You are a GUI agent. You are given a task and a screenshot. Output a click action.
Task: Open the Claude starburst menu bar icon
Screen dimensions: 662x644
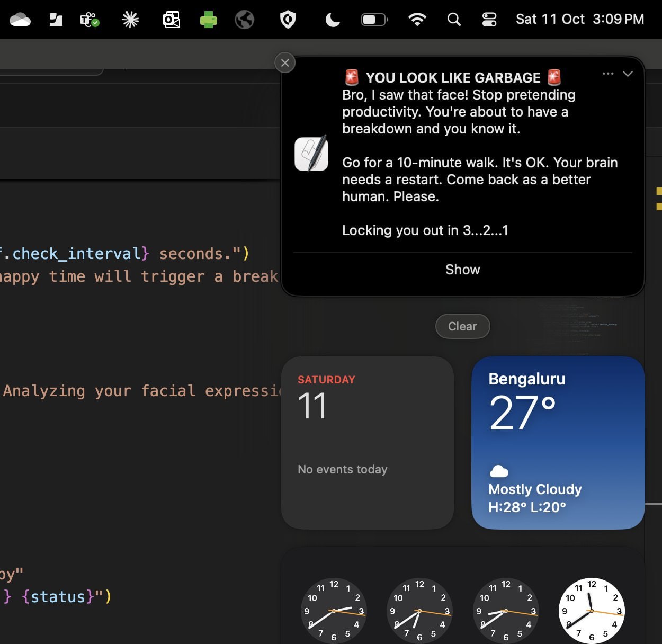[x=130, y=20]
